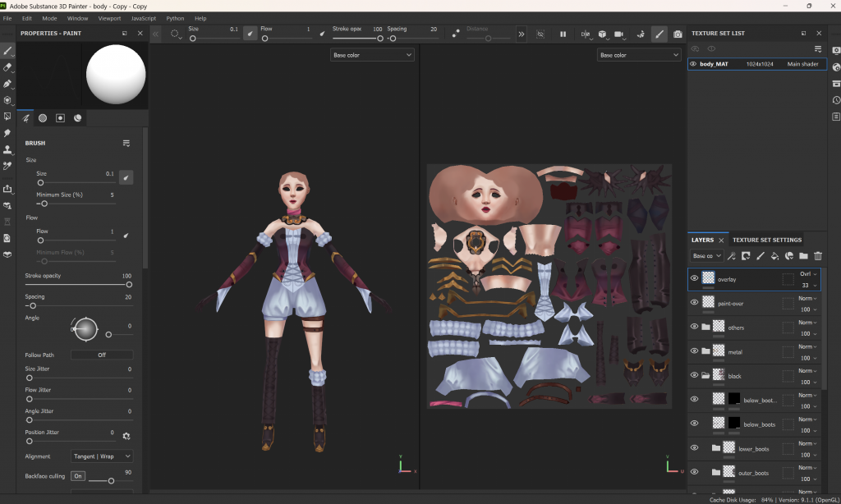
Task: Click the white sphere brush preview
Action: pos(115,75)
